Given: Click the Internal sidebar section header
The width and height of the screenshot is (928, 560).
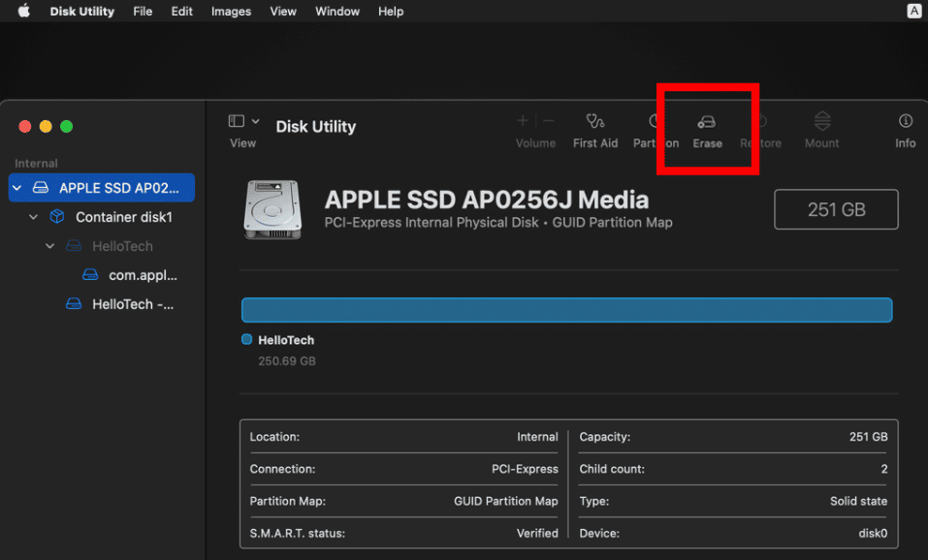Looking at the screenshot, I should point(36,163).
